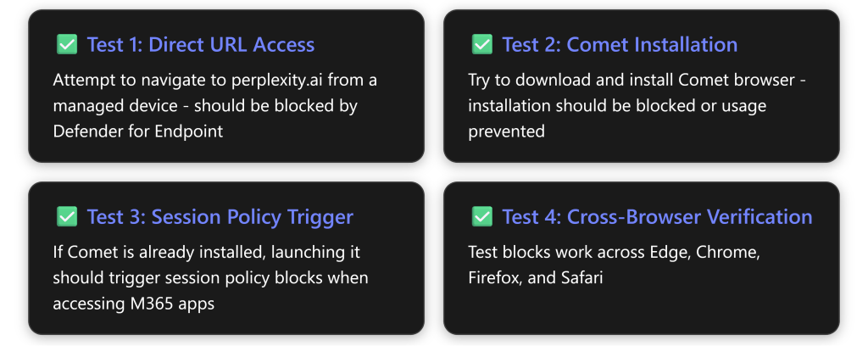
Task: Click the Test 1 description mentioning perplexity.ai
Action: [214, 80]
